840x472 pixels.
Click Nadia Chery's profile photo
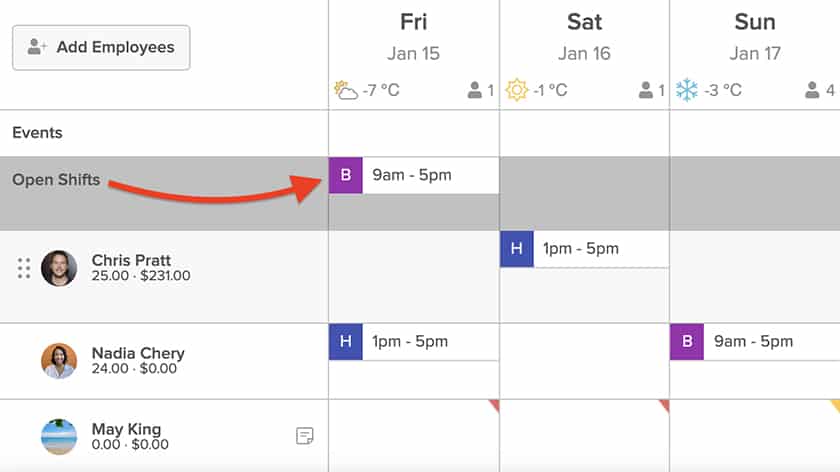pos(59,361)
